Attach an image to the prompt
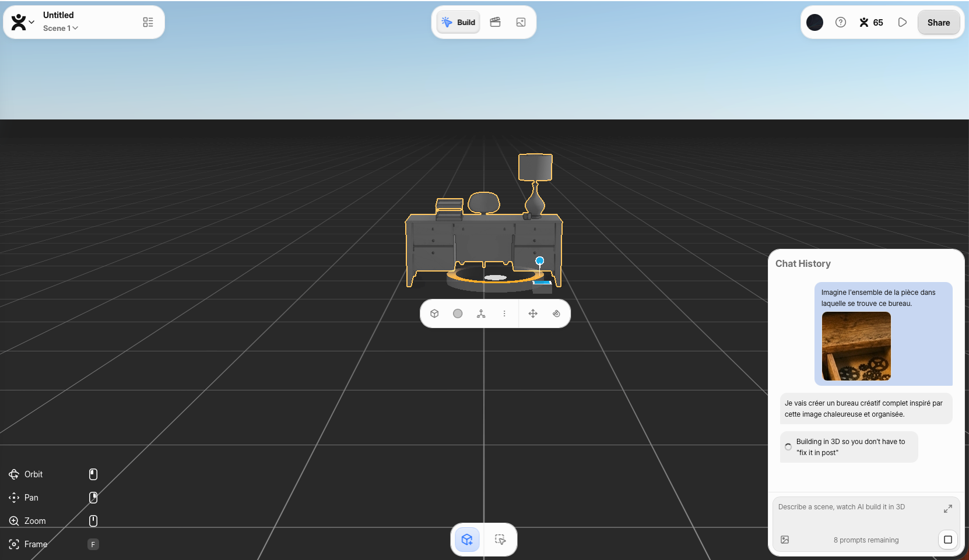 click(x=785, y=540)
